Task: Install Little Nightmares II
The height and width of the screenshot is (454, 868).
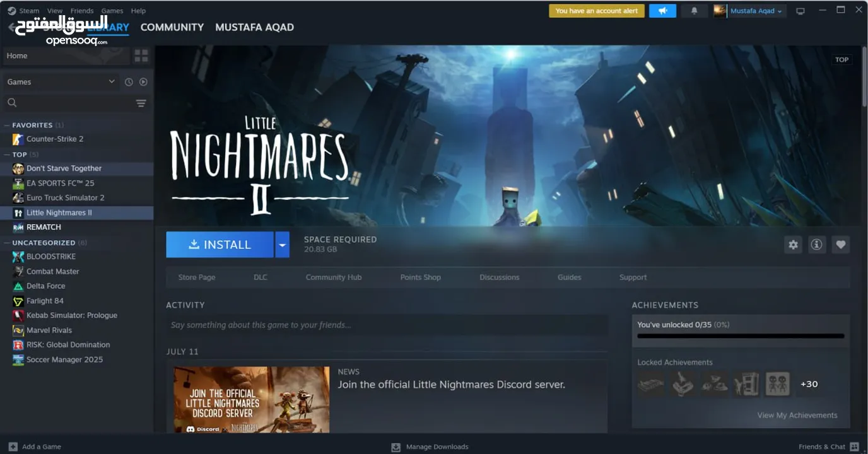Action: [x=220, y=245]
